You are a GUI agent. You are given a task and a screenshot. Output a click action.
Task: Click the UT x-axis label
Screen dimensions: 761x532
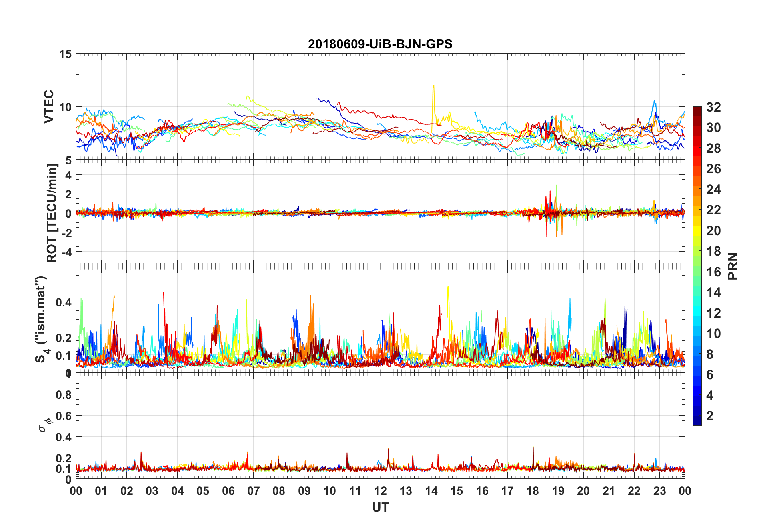pyautogui.click(x=380, y=507)
